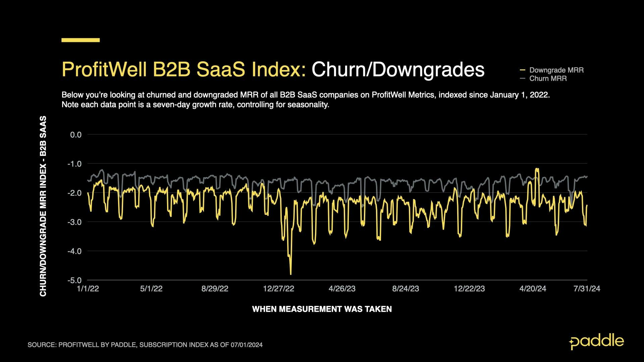
Task: Collapse the x-axis label area
Action: tap(322, 288)
